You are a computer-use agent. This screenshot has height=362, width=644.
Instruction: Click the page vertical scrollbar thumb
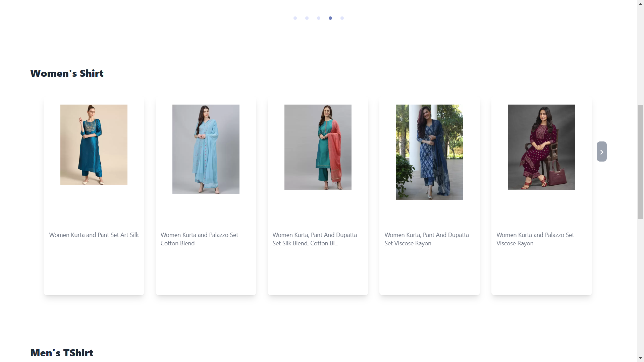tap(640, 162)
